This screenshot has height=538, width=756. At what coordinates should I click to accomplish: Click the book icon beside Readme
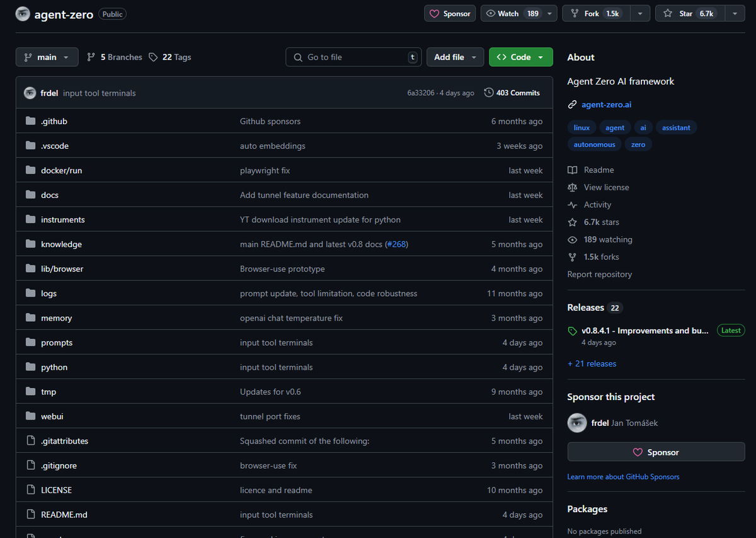[x=572, y=170]
